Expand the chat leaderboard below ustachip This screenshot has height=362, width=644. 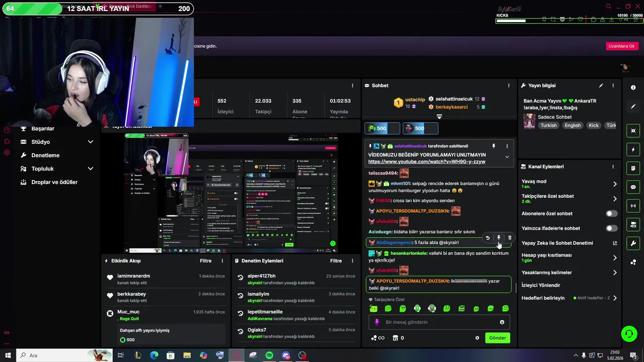[439, 116]
